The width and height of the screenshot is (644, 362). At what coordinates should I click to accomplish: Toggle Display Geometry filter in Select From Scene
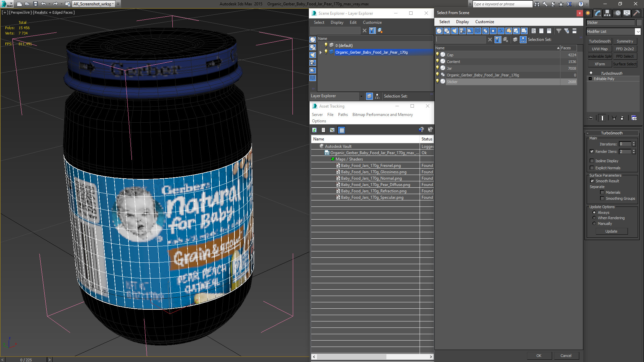pos(439,31)
